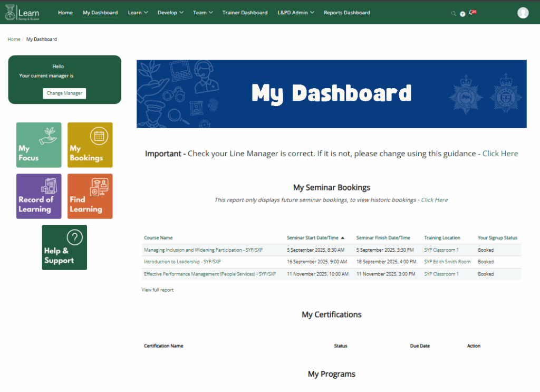Open notifications bell with 24 badge

(x=471, y=13)
